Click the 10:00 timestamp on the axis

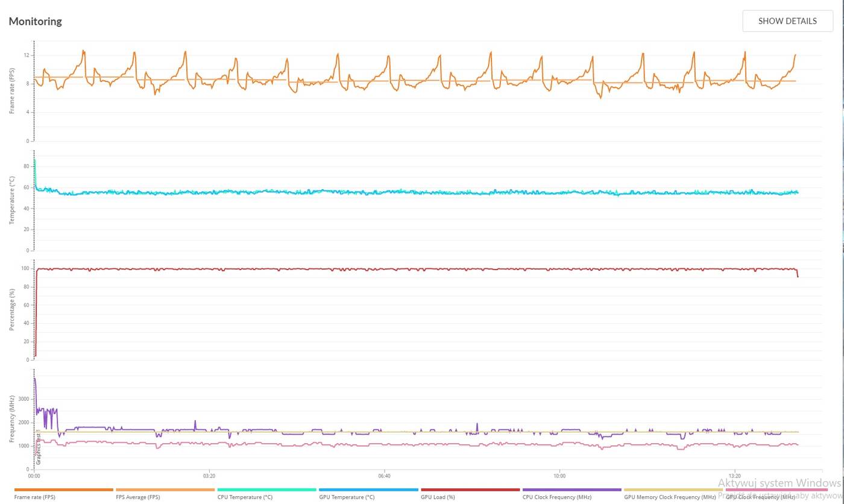559,476
